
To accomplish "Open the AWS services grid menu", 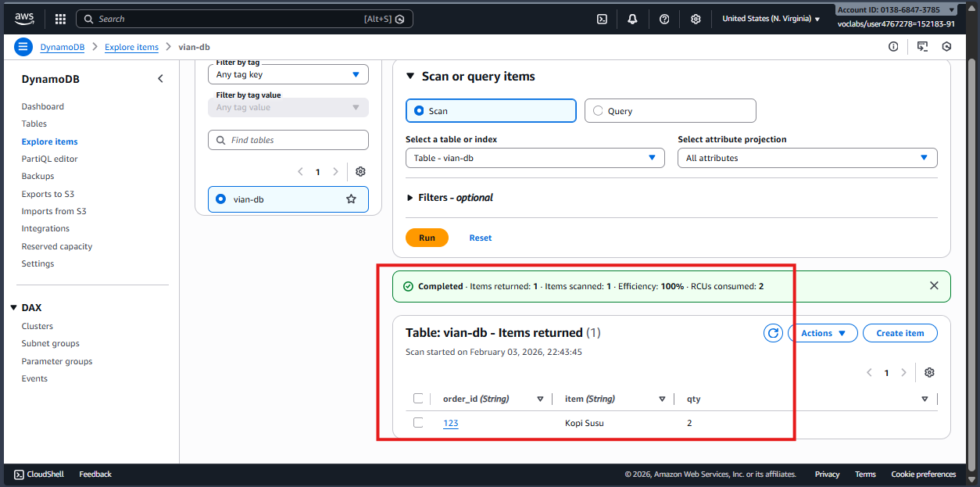I will pyautogui.click(x=60, y=19).
